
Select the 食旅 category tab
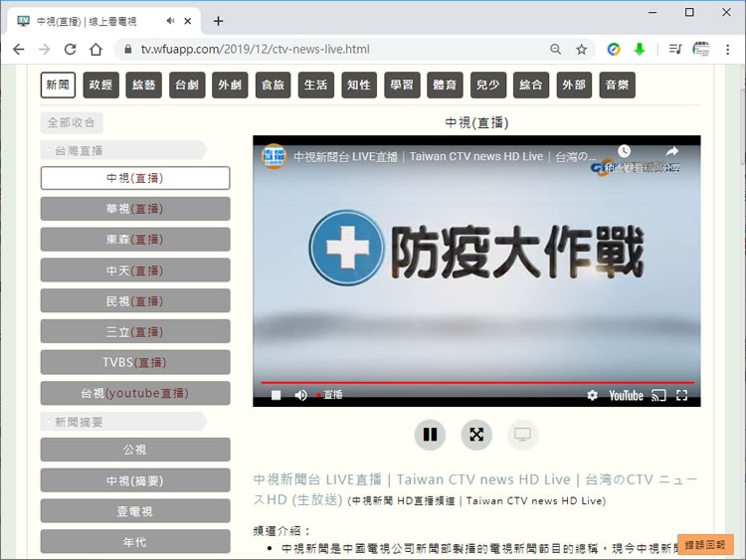[x=273, y=86]
